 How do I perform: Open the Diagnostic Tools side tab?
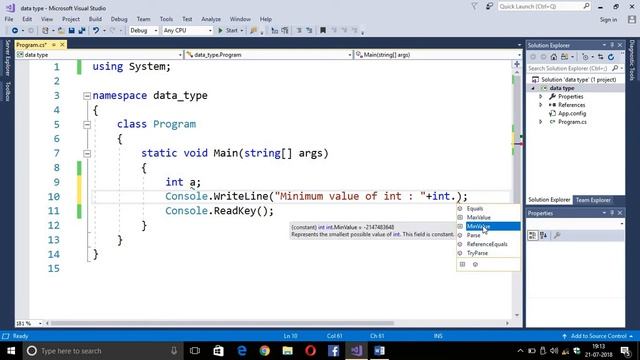click(x=632, y=60)
